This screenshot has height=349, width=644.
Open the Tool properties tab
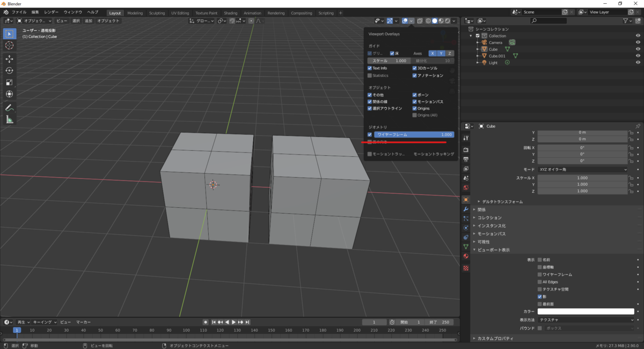tap(466, 138)
